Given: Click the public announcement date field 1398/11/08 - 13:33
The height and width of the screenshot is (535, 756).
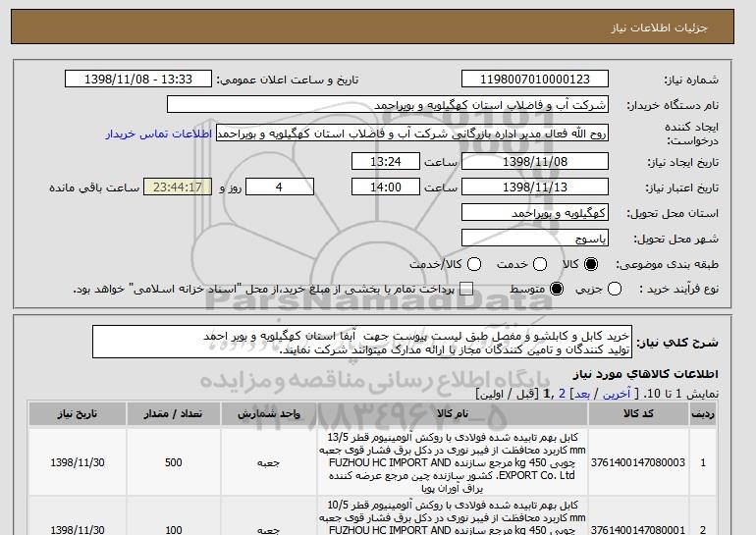Looking at the screenshot, I should coord(138,80).
